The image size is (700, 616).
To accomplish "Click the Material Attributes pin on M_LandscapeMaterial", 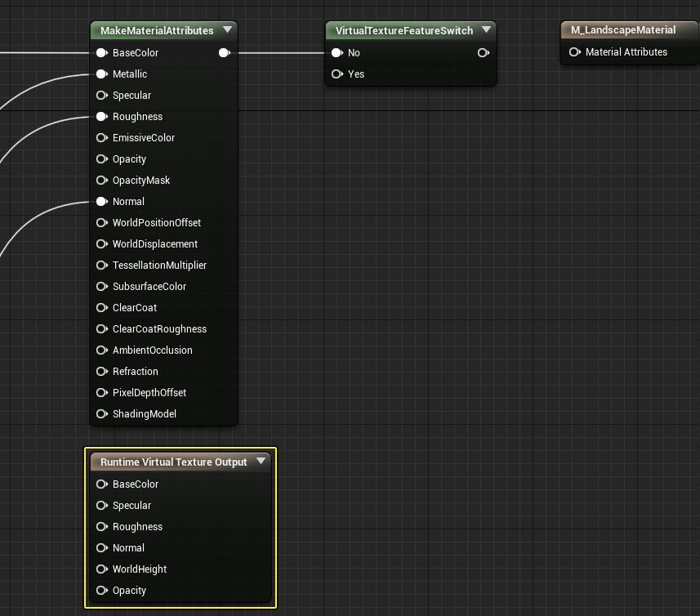I will pos(575,52).
